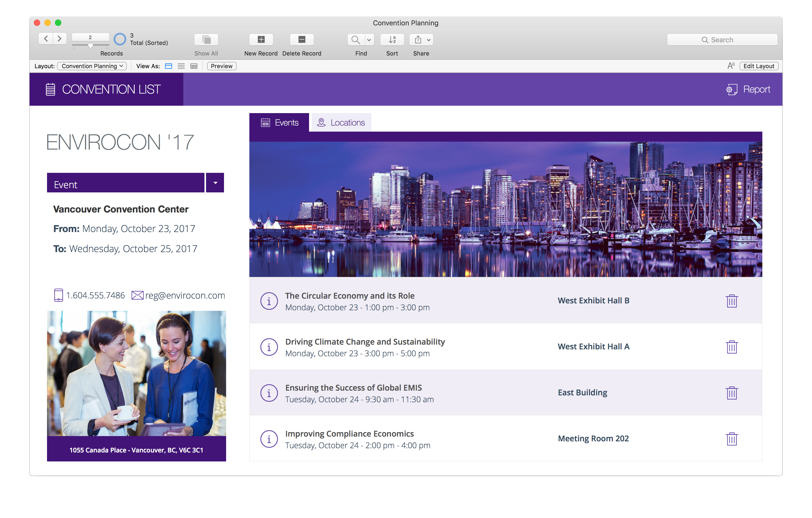Open the Layout dropdown showing Convention Planning
The width and height of the screenshot is (812, 518).
91,66
